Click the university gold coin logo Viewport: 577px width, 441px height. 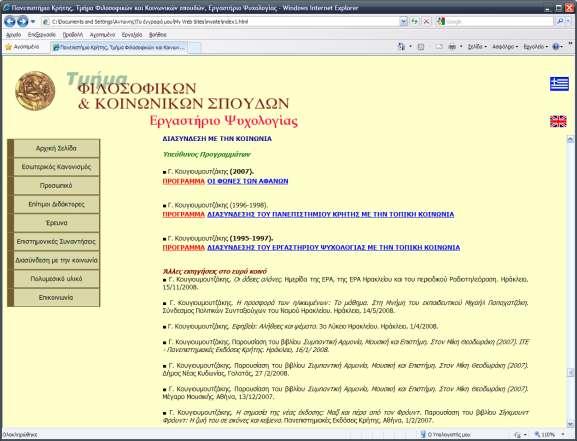pos(35,91)
